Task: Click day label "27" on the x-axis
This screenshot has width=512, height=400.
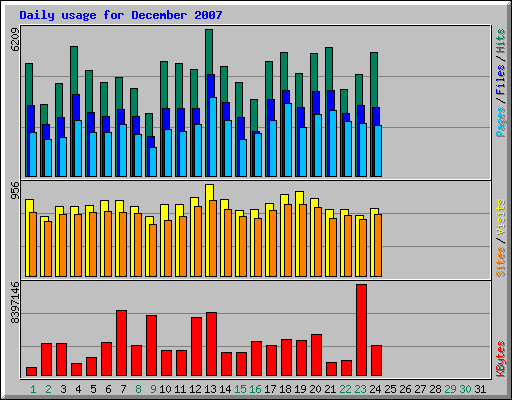Action: click(420, 389)
